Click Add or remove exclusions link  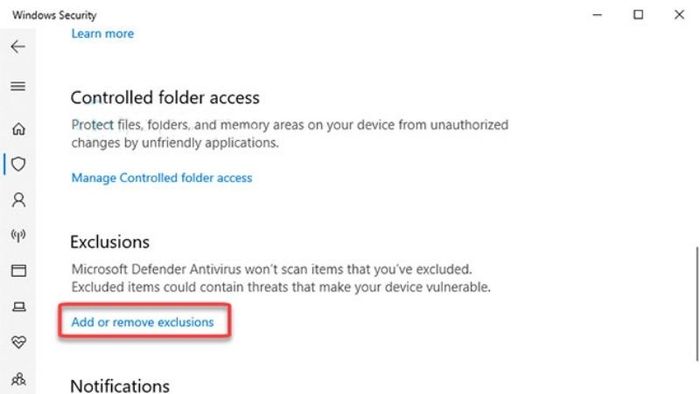(x=142, y=322)
